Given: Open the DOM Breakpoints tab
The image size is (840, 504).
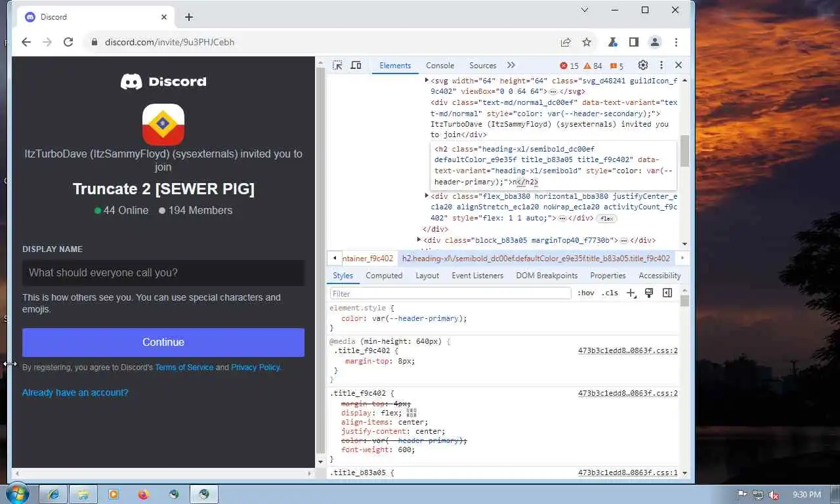Looking at the screenshot, I should click(x=547, y=276).
